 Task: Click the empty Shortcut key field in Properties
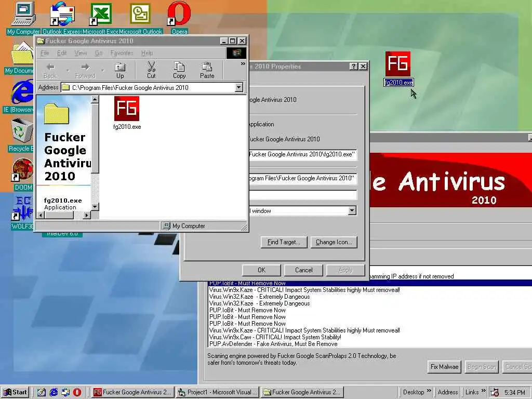303,195
